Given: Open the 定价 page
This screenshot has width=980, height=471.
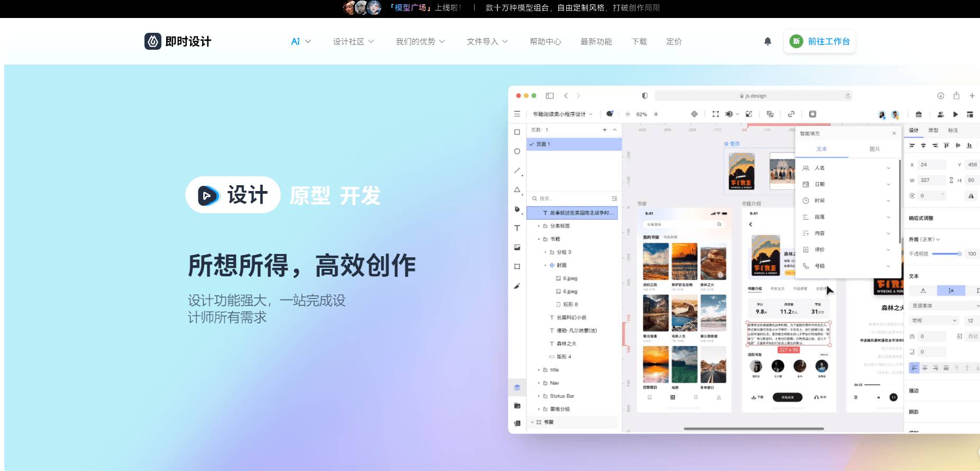Looking at the screenshot, I should [x=674, y=41].
